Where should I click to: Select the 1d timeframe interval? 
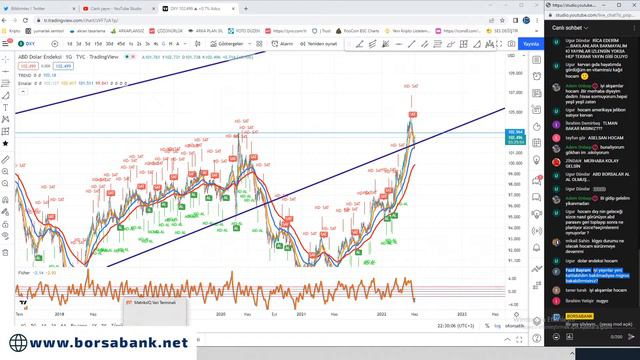coord(70,44)
